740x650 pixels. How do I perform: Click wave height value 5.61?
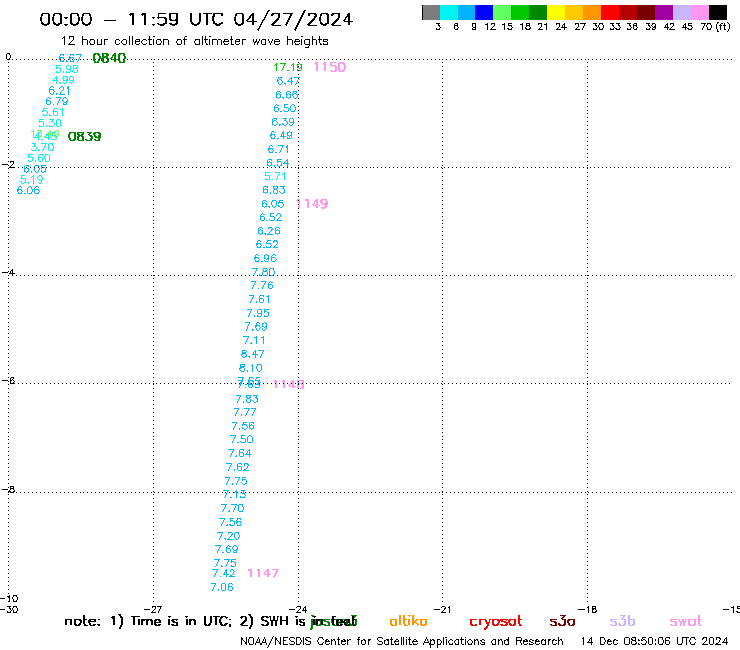tap(53, 112)
